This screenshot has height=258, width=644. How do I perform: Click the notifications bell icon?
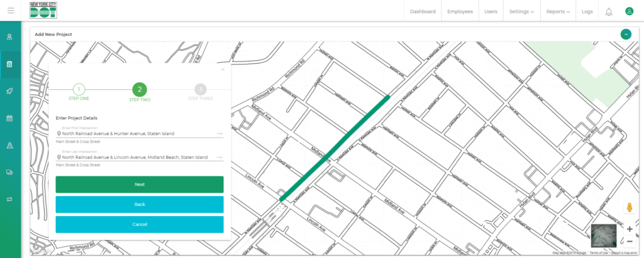(x=608, y=11)
